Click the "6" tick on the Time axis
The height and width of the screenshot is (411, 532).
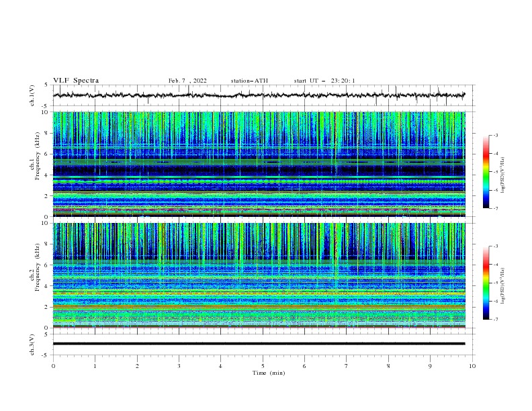(304, 366)
